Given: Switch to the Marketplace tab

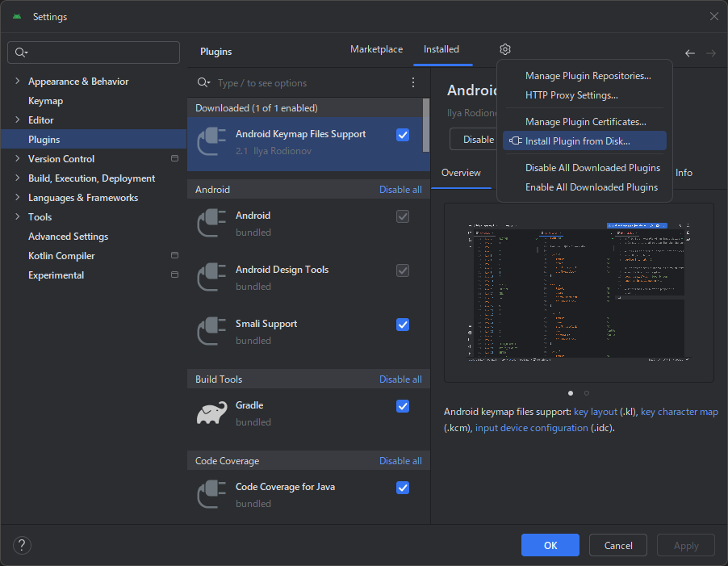Looking at the screenshot, I should coord(376,49).
